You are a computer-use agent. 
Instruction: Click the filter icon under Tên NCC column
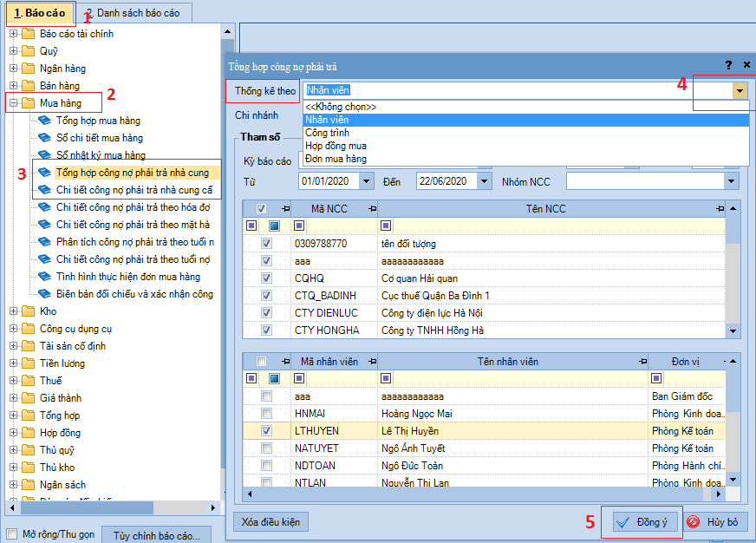click(385, 226)
